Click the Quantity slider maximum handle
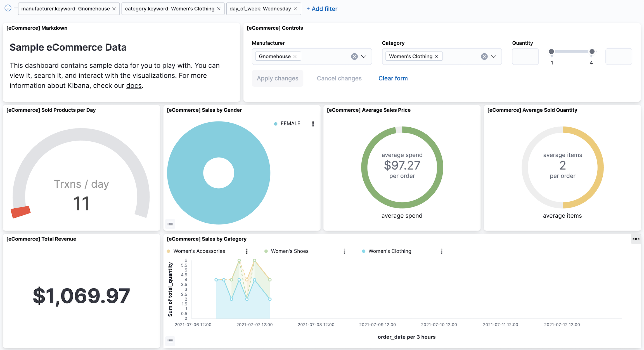Viewport: 644px width, 350px height. click(x=592, y=51)
